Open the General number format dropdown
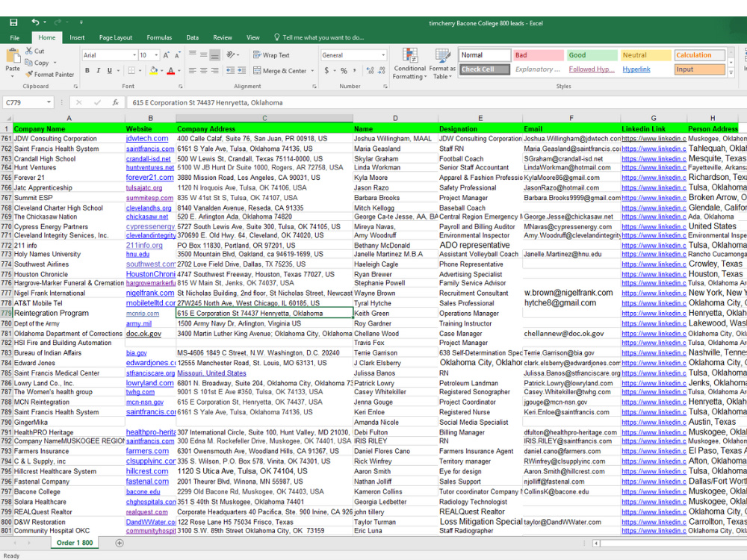Viewport: 747px width, 560px height. [x=383, y=55]
